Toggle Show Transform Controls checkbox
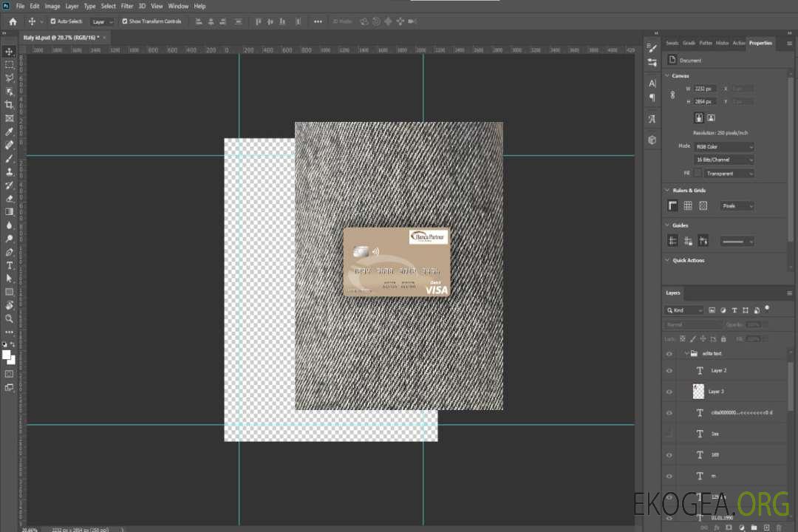 point(124,21)
